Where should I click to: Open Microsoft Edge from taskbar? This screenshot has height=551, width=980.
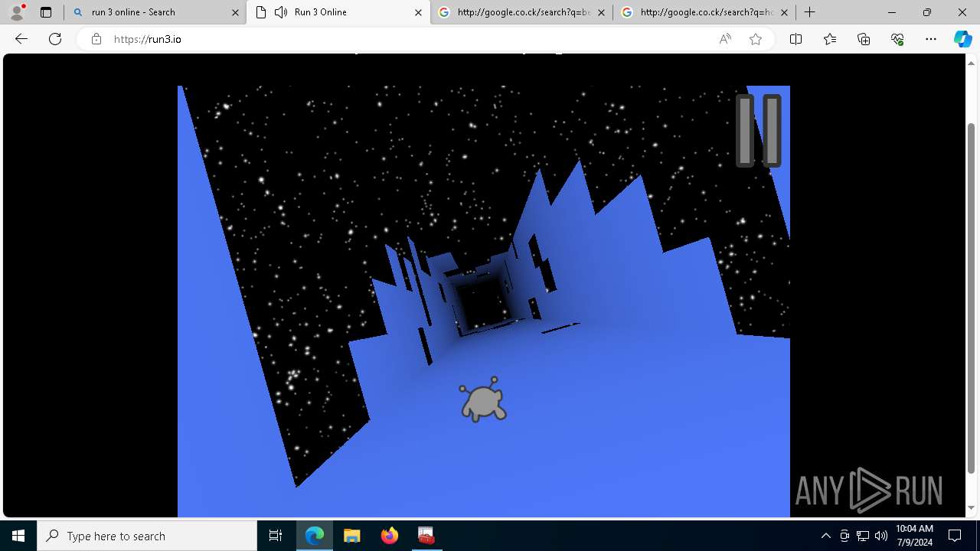[x=315, y=536]
